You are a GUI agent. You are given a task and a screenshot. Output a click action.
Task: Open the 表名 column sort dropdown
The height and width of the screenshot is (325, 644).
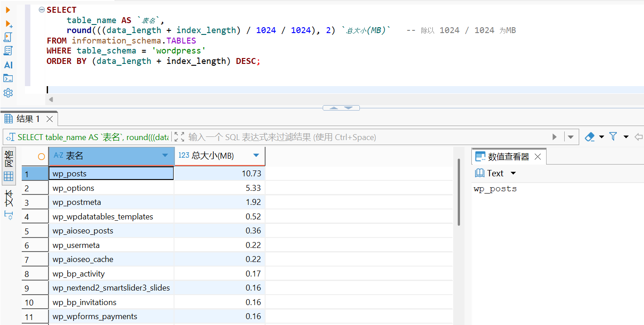tap(165, 156)
